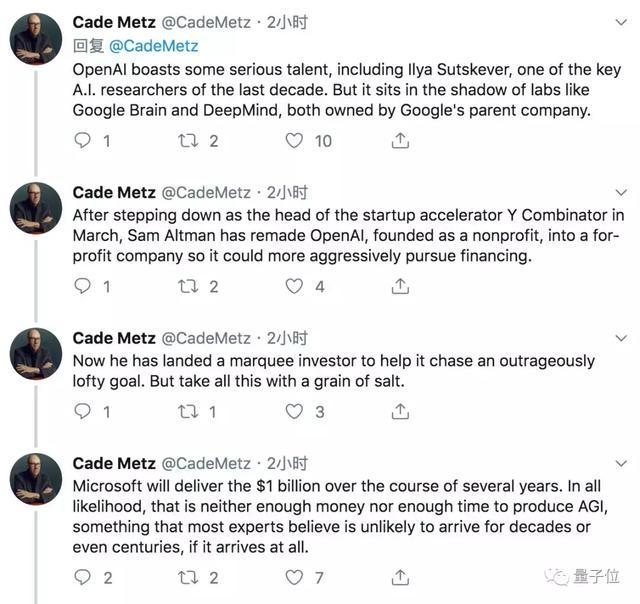The width and height of the screenshot is (640, 604).
Task: Reply to the marquee investor tweet
Action: click(83, 411)
